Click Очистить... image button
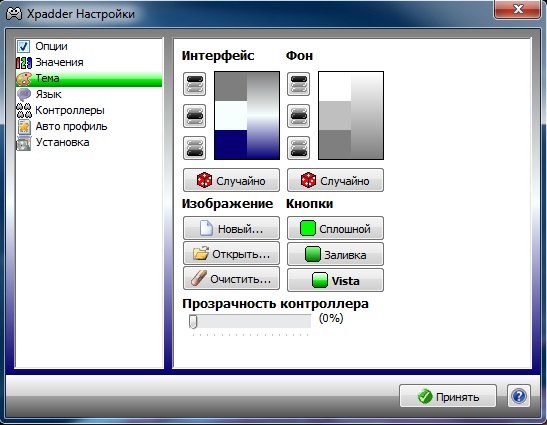 [231, 278]
